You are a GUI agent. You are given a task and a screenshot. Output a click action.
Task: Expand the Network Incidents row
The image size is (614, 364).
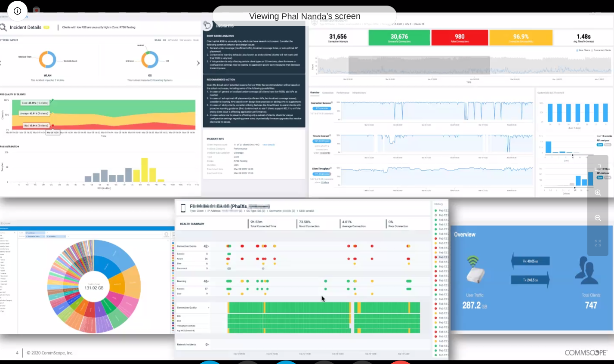tap(209, 345)
